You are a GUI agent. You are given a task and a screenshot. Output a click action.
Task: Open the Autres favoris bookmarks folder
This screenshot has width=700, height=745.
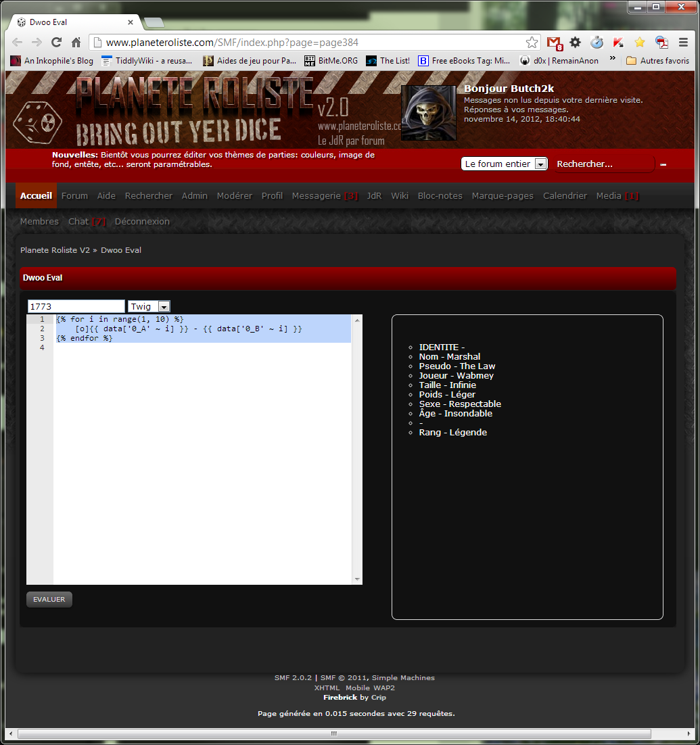tap(657, 61)
